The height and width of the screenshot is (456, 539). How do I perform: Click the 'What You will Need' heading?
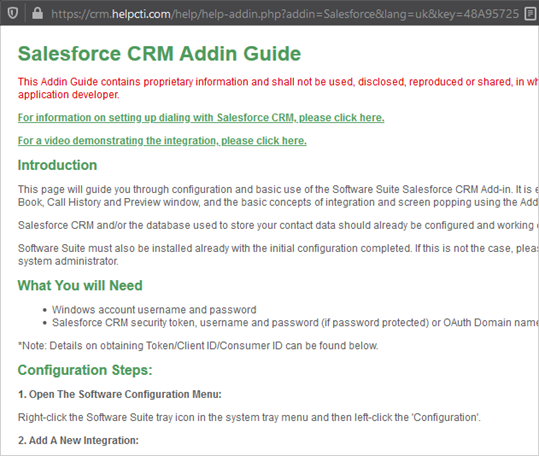[80, 285]
